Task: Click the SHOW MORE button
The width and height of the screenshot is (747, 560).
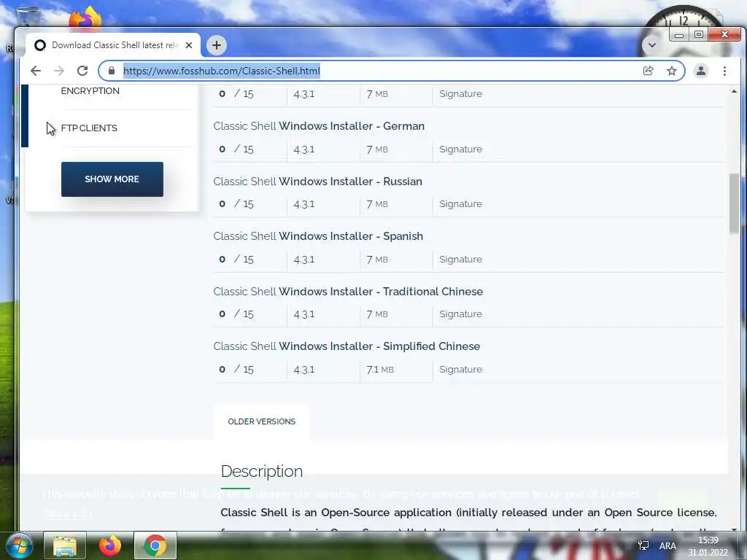Action: click(112, 179)
